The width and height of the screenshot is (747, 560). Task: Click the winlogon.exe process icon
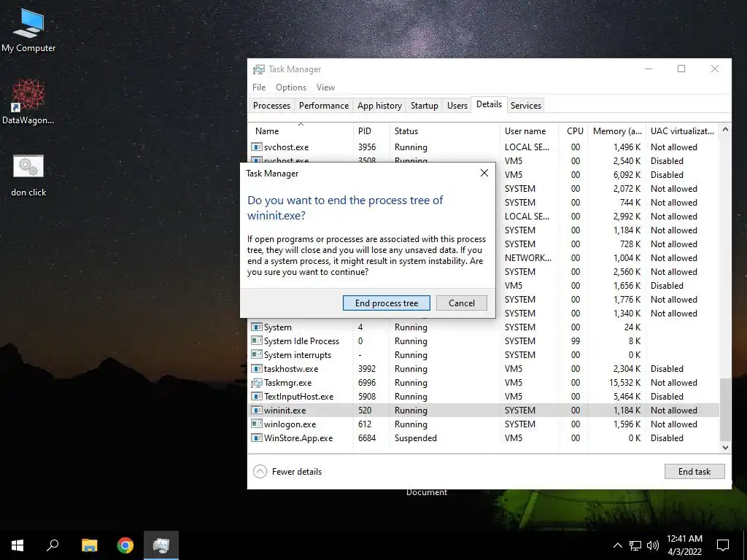click(257, 424)
